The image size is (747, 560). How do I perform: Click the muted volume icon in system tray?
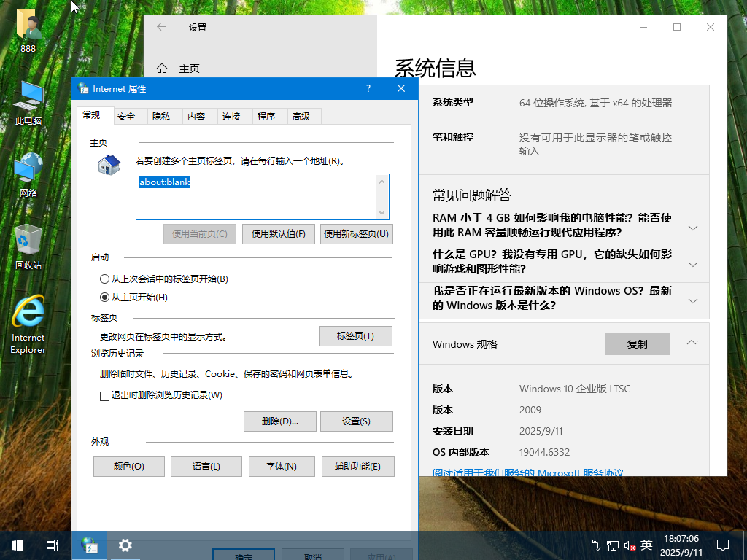click(x=629, y=545)
